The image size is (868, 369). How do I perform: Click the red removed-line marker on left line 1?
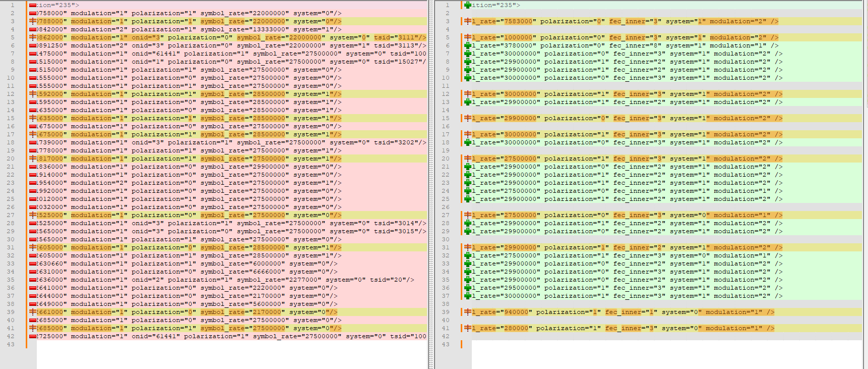33,5
